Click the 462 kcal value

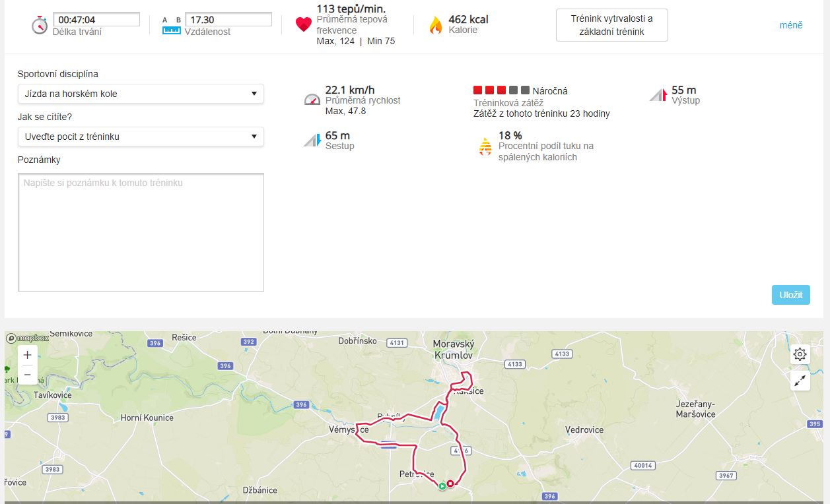pyautogui.click(x=468, y=20)
